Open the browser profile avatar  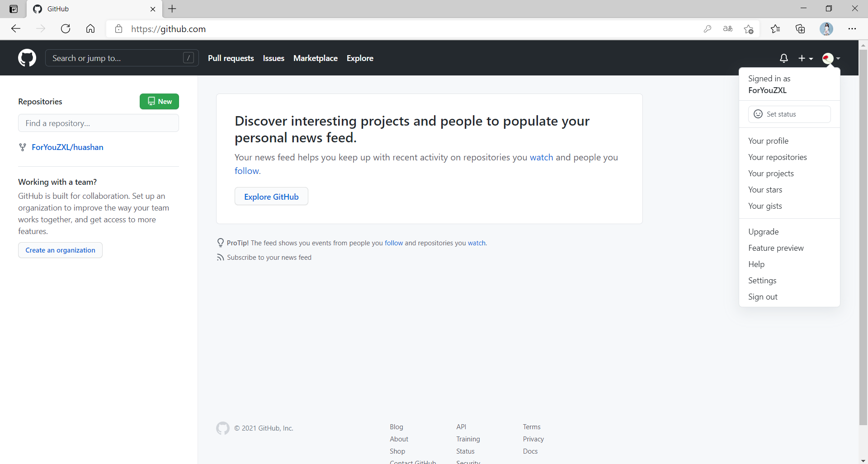[x=826, y=29]
